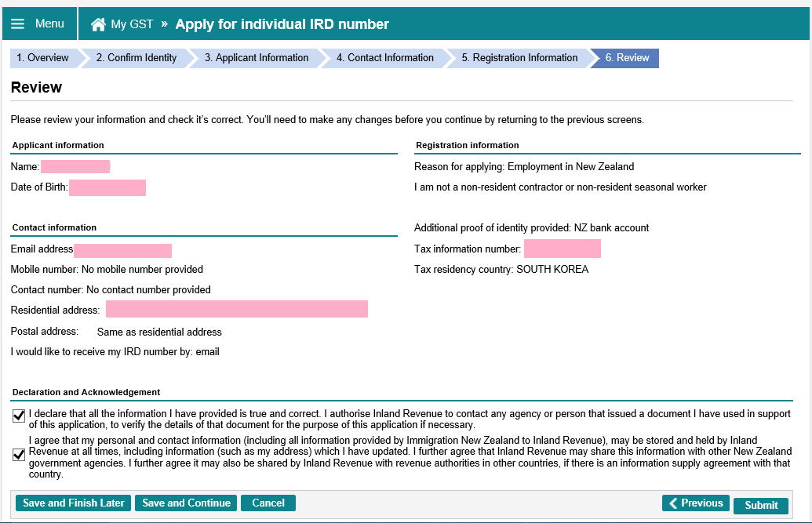Screen dimensions: 812x523
Task: Click the left chevron on Previous button
Action: point(673,503)
